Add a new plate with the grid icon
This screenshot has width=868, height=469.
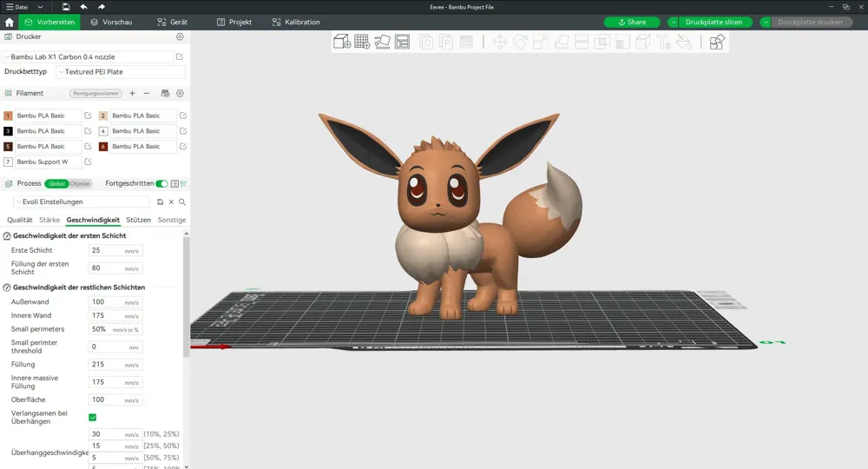[362, 42]
